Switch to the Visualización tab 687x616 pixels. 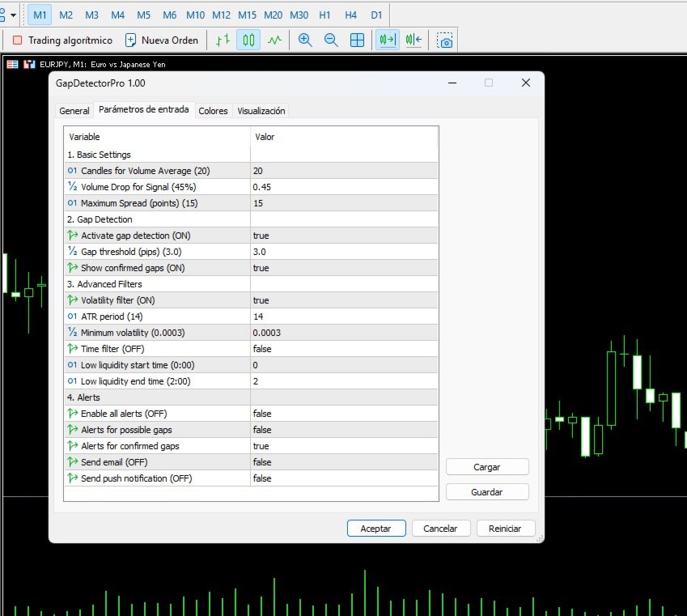261,111
